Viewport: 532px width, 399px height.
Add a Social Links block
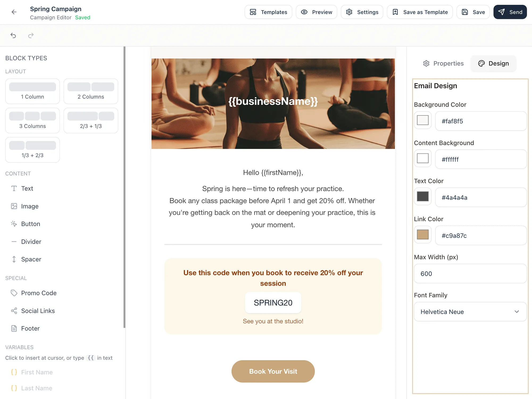(x=38, y=311)
